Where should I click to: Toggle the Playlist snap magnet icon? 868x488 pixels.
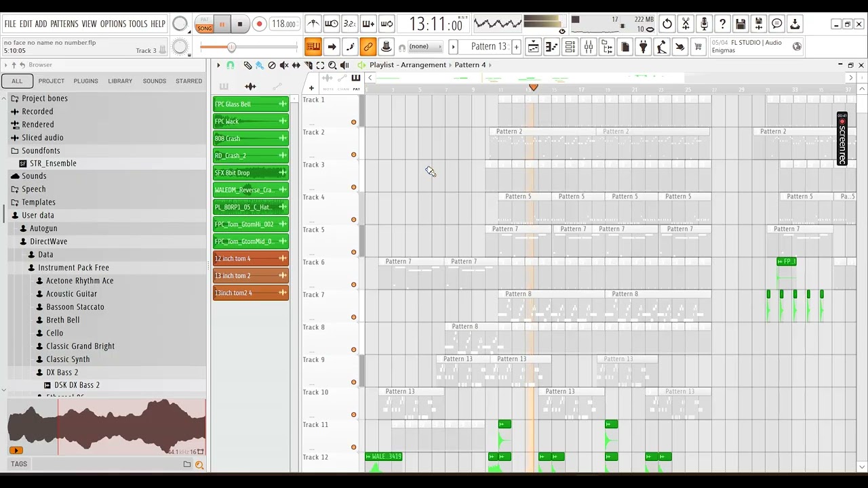pos(231,65)
